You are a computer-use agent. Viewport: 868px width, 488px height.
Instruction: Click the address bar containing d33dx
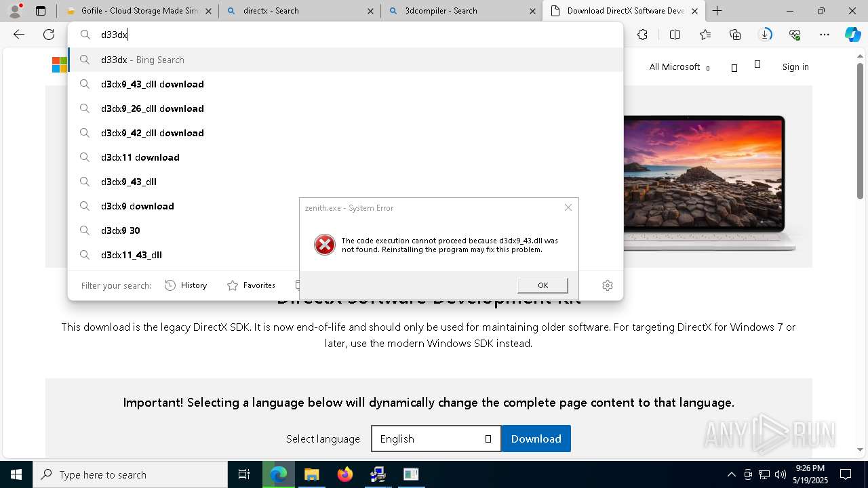click(x=346, y=35)
